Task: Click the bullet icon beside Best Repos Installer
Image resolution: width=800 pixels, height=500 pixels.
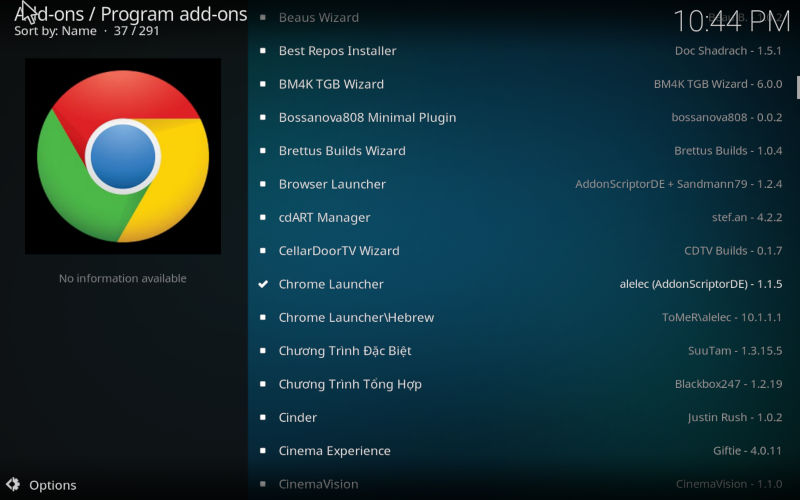Action: tap(263, 51)
